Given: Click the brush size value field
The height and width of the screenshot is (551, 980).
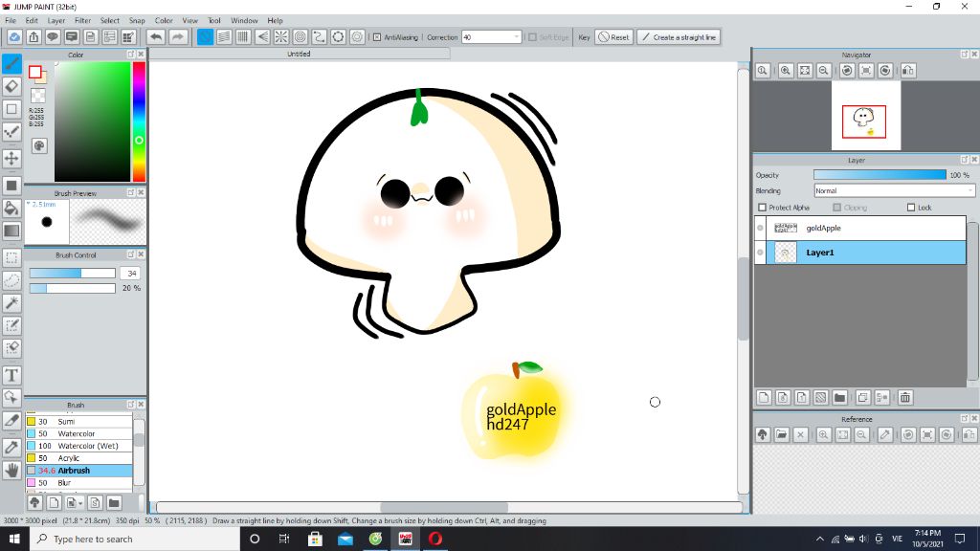Looking at the screenshot, I should 130,273.
